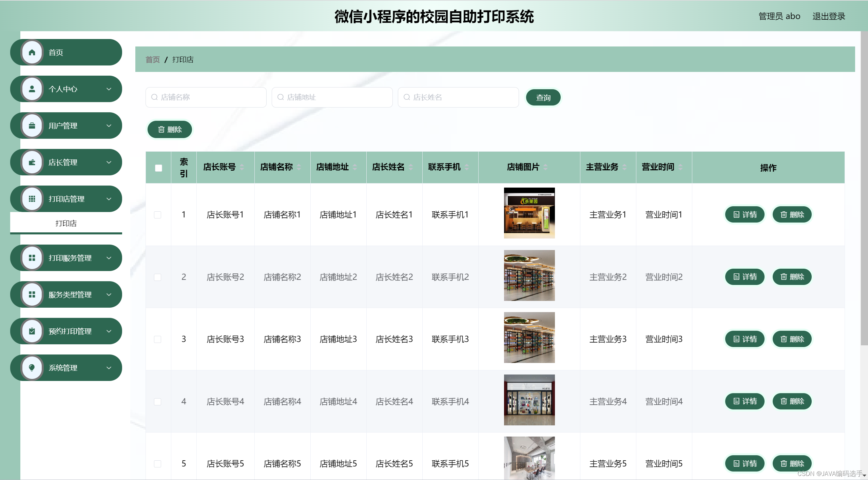Screen dimensions: 868x480
Task: Expand the 打印服务管理 menu chevron
Action: point(109,258)
